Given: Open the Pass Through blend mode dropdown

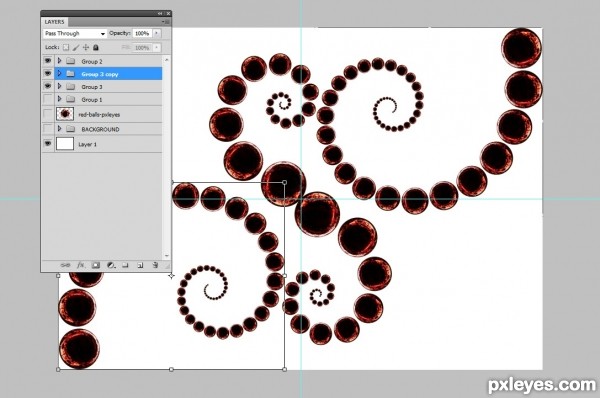Looking at the screenshot, I should [75, 34].
